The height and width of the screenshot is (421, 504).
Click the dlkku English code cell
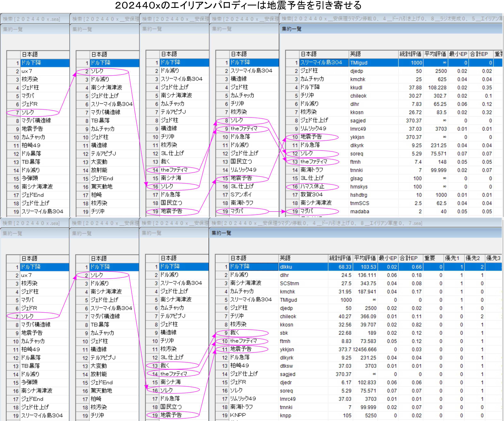(303, 267)
